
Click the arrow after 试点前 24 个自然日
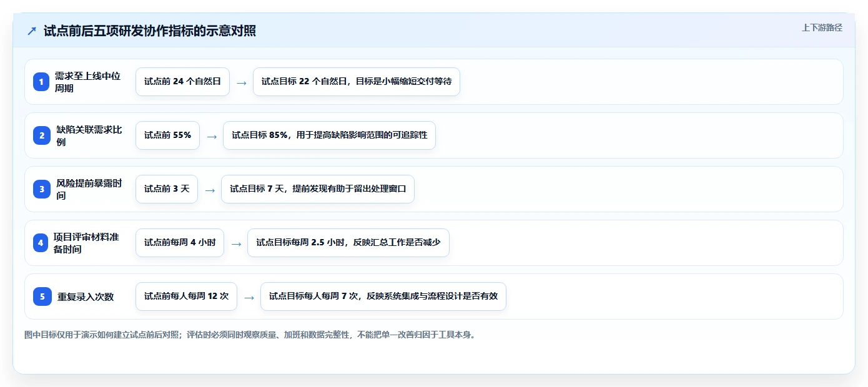[x=241, y=82]
